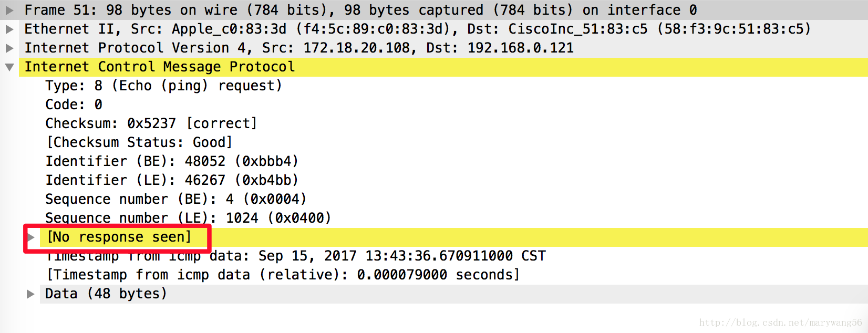Select the Code: 0 field
Viewport: 868px width, 333px height.
click(74, 105)
